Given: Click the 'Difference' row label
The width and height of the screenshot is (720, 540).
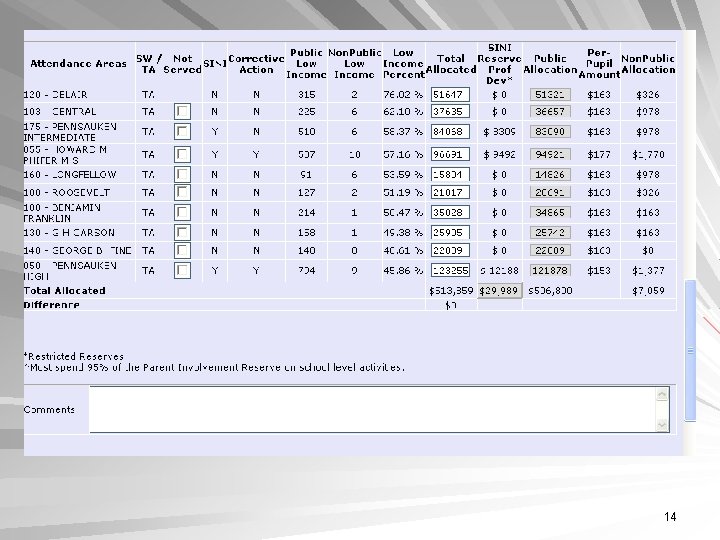Looking at the screenshot, I should pyautogui.click(x=51, y=305).
